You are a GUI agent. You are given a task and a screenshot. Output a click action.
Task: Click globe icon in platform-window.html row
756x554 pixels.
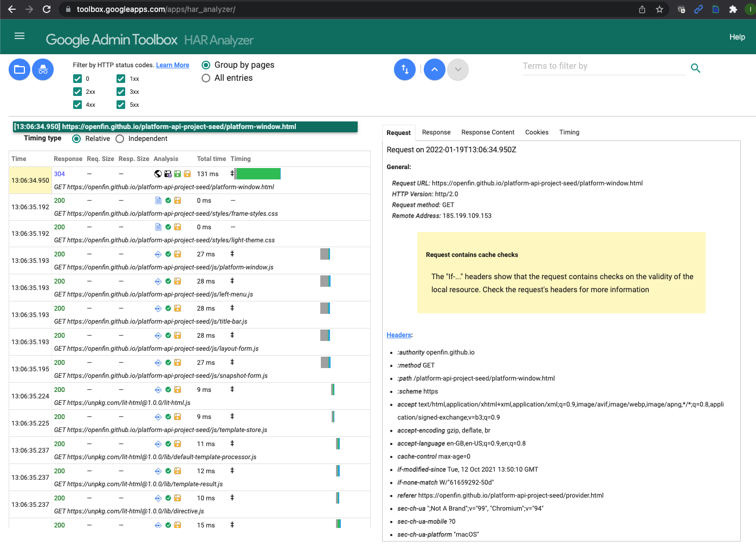pyautogui.click(x=158, y=174)
